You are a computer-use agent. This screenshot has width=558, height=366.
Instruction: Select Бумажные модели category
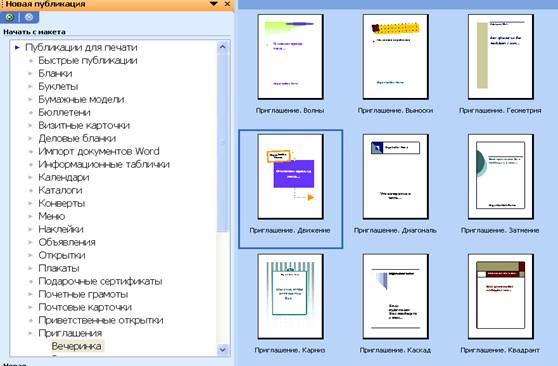click(81, 99)
